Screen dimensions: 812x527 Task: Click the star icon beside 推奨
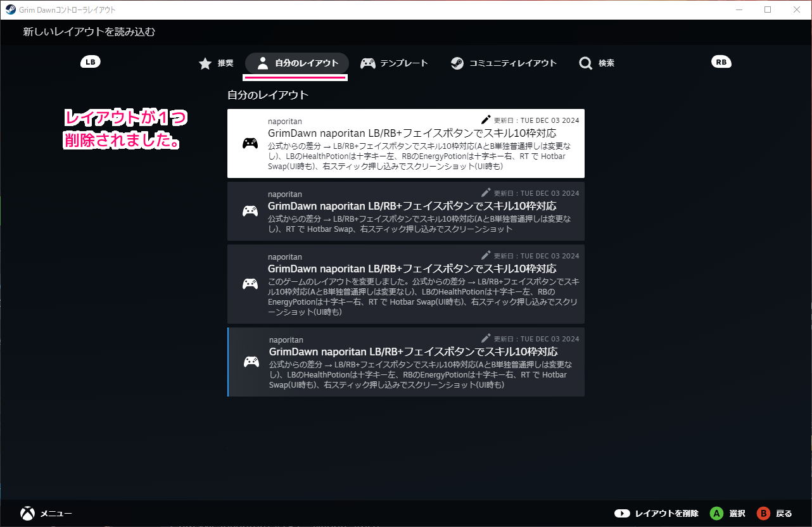205,63
